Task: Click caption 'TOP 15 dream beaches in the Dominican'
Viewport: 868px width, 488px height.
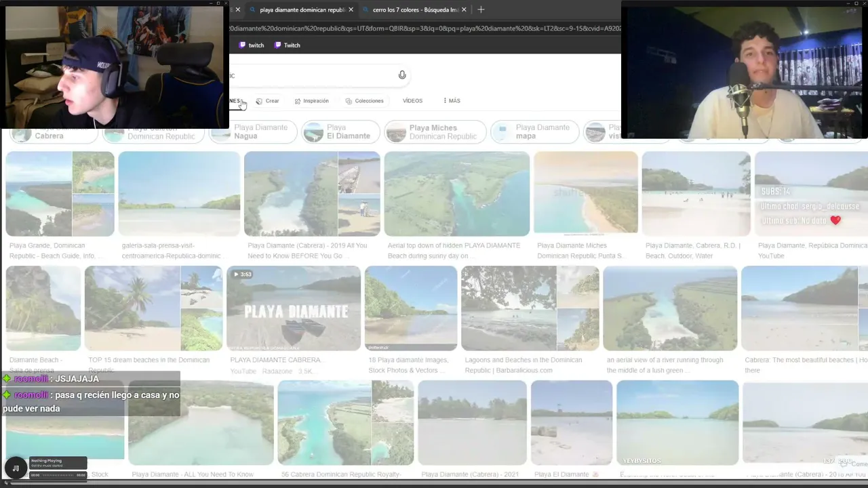Action: 149,365
